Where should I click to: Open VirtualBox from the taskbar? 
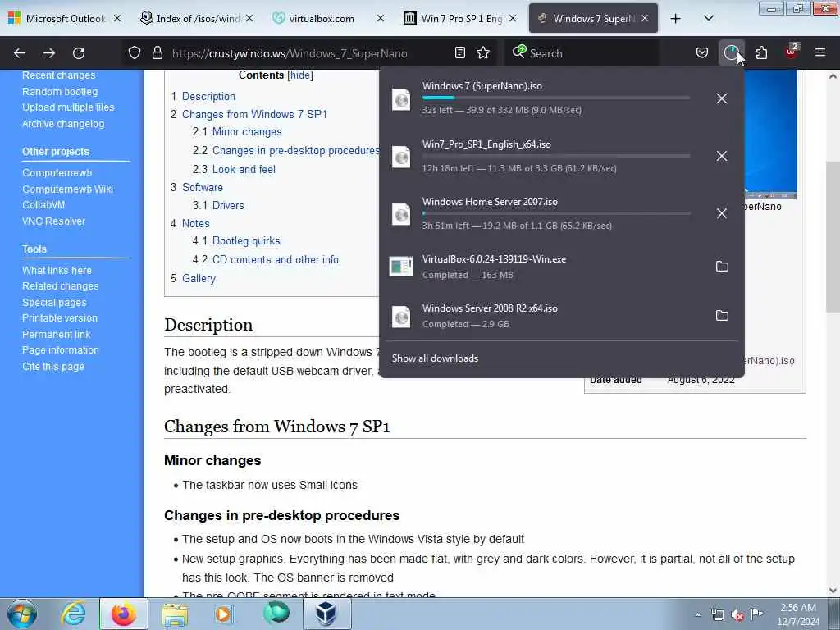pyautogui.click(x=326, y=614)
